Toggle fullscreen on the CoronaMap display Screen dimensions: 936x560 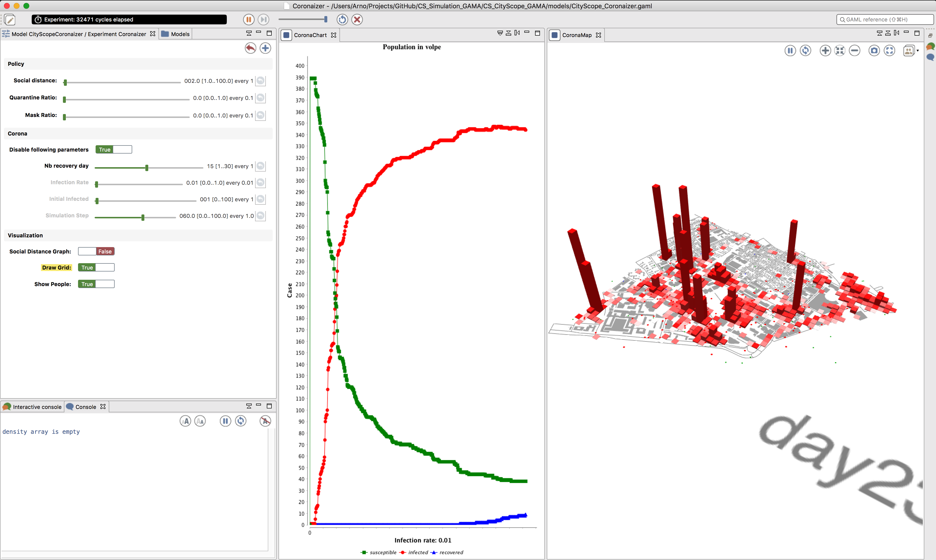coord(890,50)
